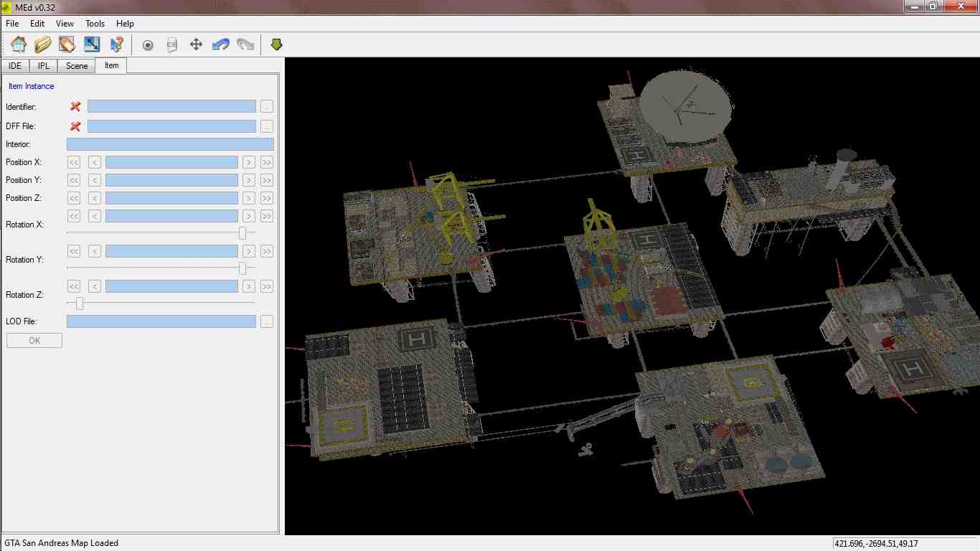Browse for LOD File with ... button
This screenshot has height=551, width=980.
[267, 321]
